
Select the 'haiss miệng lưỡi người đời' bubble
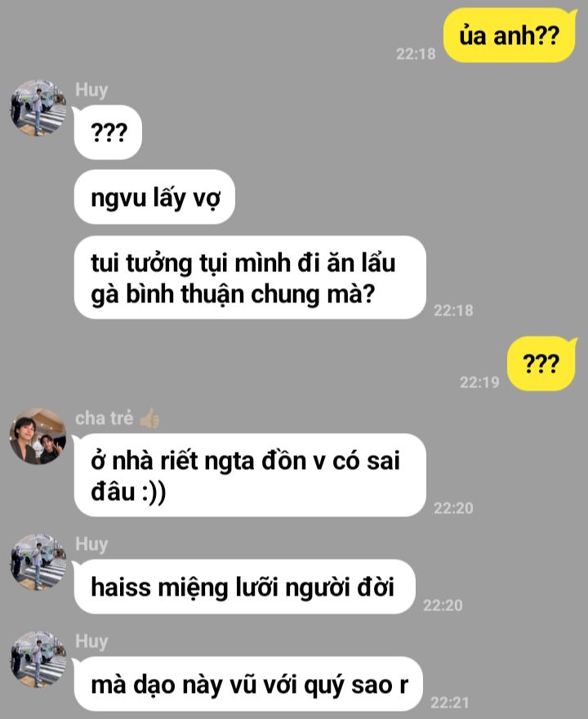tap(245, 587)
